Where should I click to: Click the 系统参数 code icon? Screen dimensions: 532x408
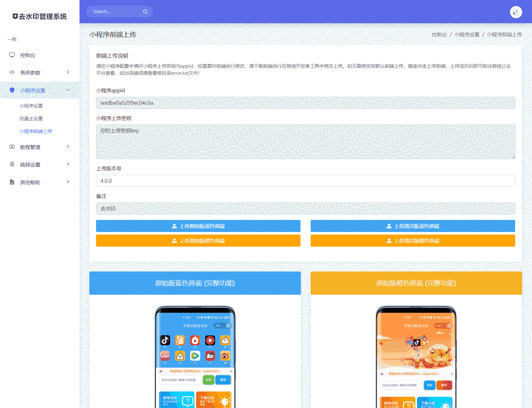coord(12,72)
